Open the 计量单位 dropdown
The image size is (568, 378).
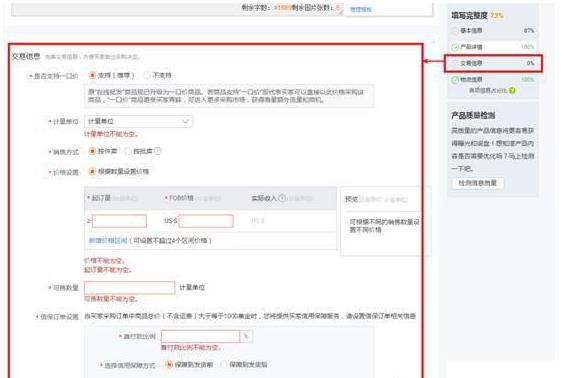pyautogui.click(x=138, y=121)
